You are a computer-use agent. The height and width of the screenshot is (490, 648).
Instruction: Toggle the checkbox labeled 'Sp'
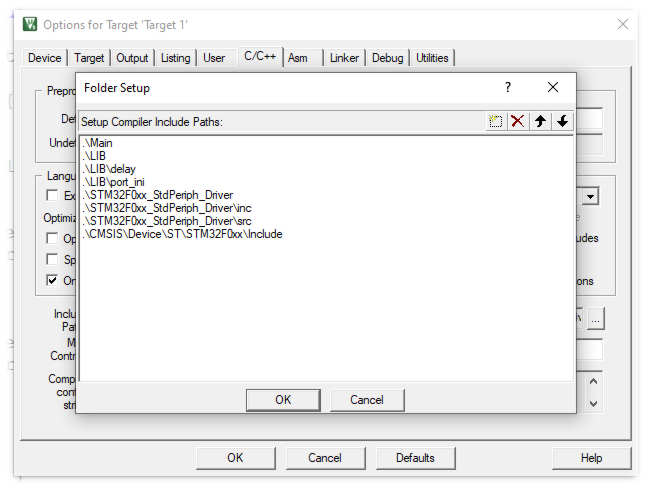pos(52,259)
